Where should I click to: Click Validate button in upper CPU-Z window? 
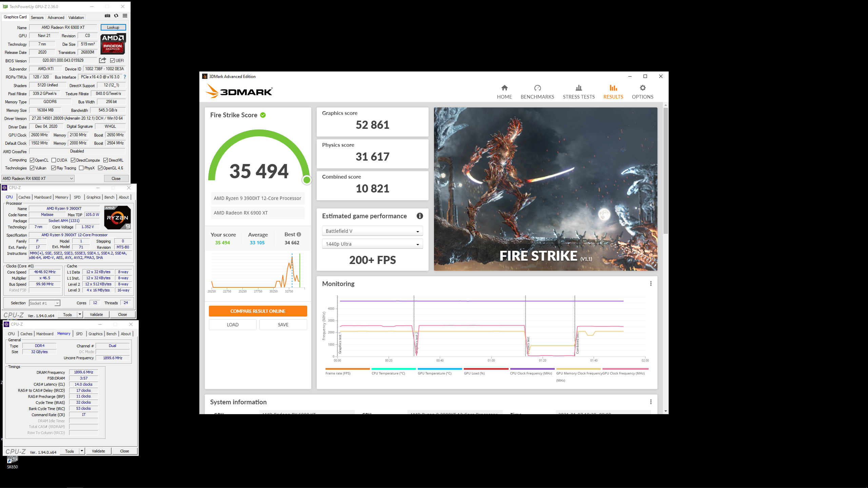[96, 314]
